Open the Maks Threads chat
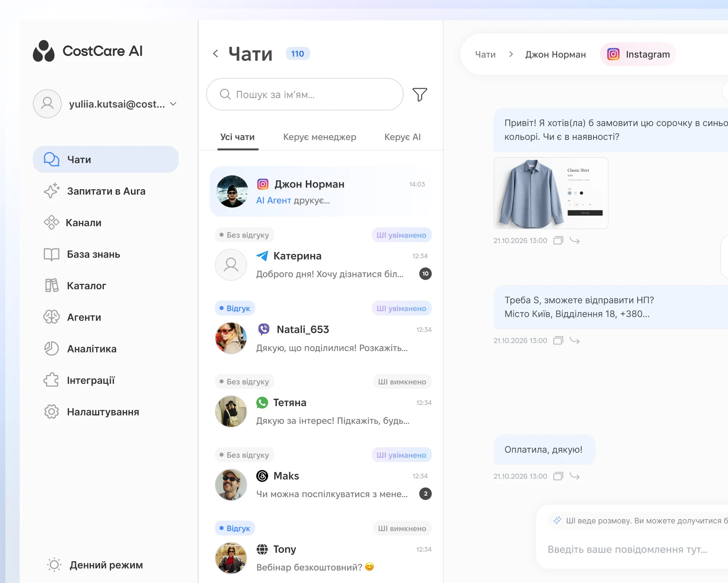Image resolution: width=728 pixels, height=583 pixels. [x=323, y=485]
